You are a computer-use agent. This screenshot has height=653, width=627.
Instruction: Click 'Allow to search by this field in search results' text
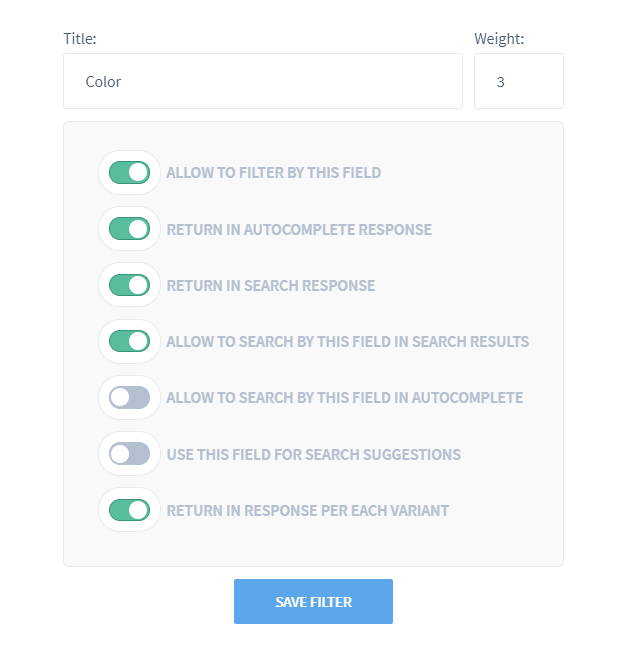pyautogui.click(x=348, y=341)
